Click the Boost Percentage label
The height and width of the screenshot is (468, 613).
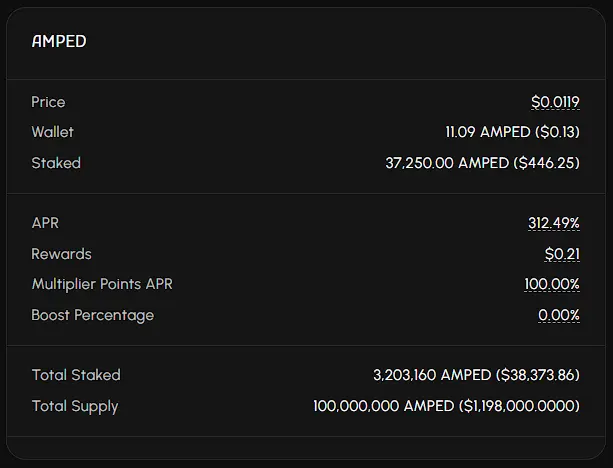93,315
